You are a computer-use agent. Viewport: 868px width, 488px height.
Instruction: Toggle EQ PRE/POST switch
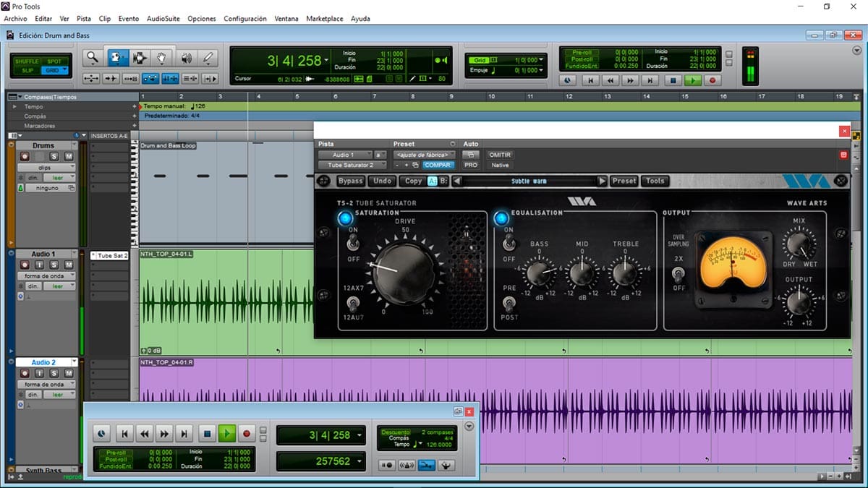point(509,302)
